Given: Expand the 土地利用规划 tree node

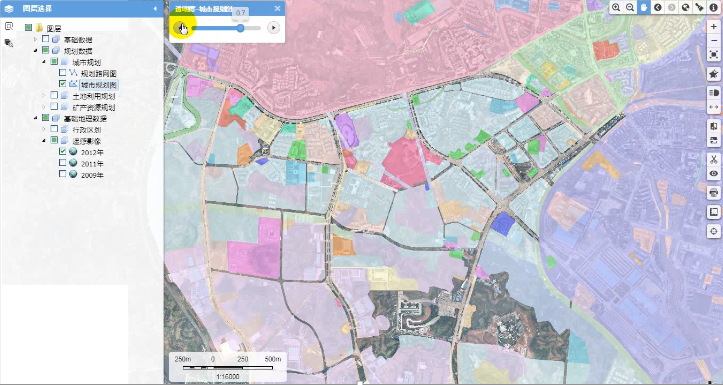Looking at the screenshot, I should [x=44, y=95].
